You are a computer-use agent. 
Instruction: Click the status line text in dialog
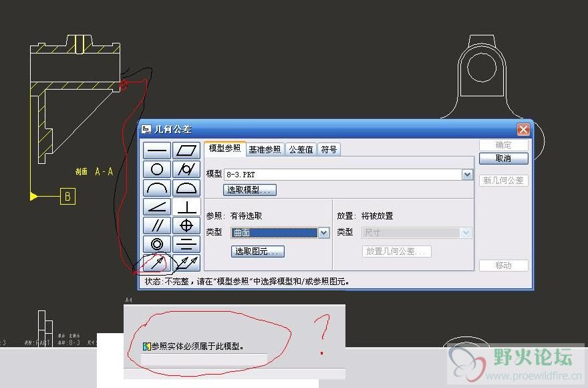coord(247,282)
